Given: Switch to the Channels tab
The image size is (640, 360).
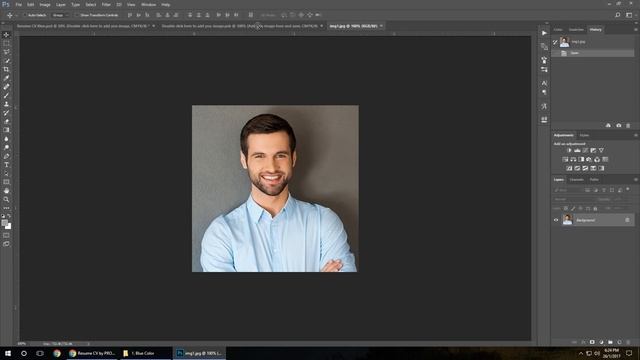Looking at the screenshot, I should pos(577,180).
